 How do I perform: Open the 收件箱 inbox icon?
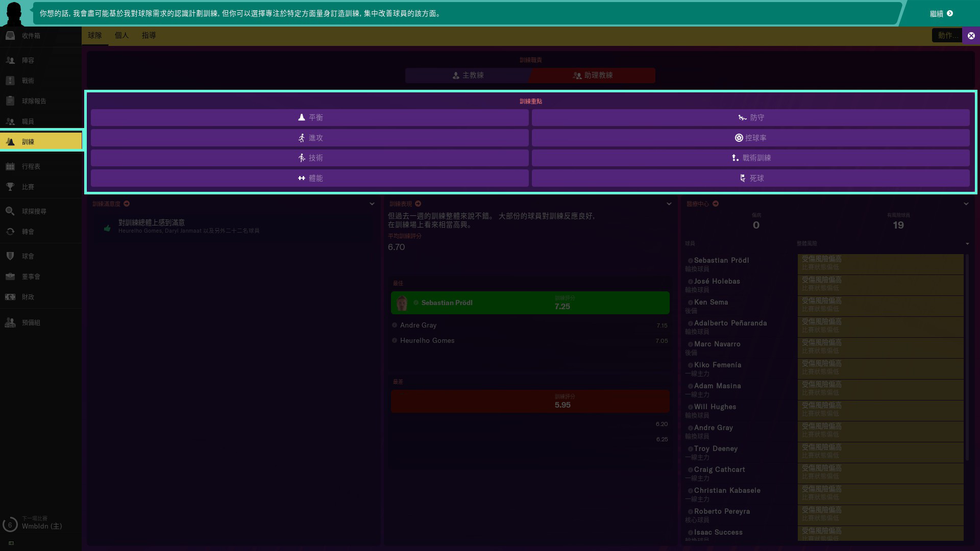tap(10, 36)
